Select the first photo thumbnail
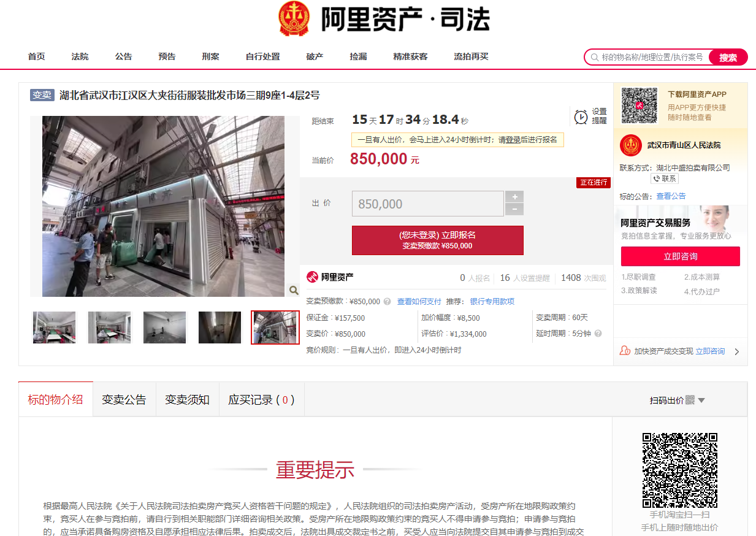The image size is (756, 536). click(55, 327)
